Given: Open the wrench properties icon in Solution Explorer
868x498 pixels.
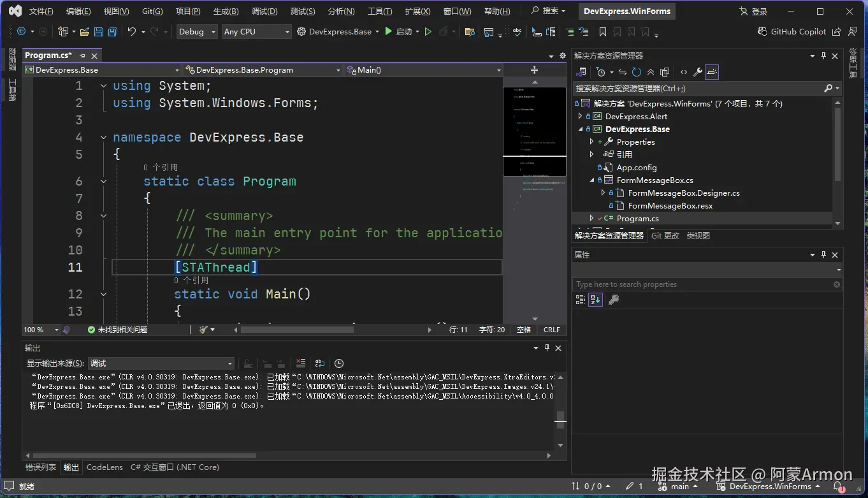Looking at the screenshot, I should 698,72.
